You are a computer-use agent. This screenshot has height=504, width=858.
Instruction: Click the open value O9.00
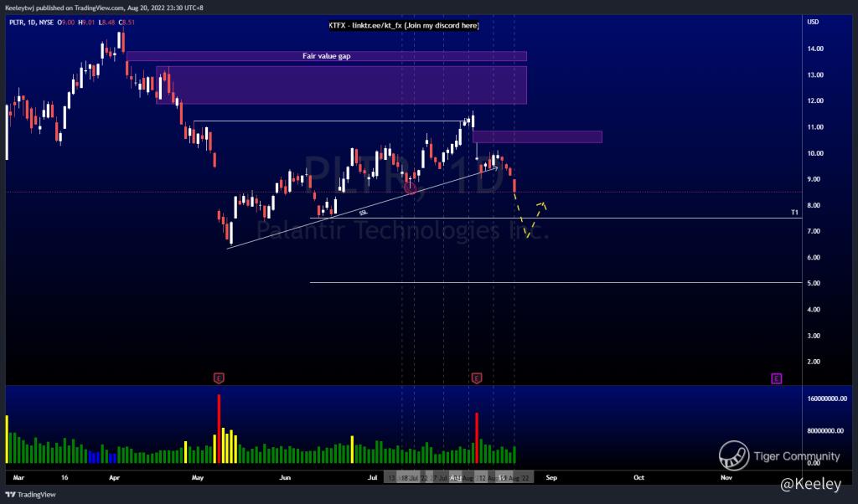65,23
